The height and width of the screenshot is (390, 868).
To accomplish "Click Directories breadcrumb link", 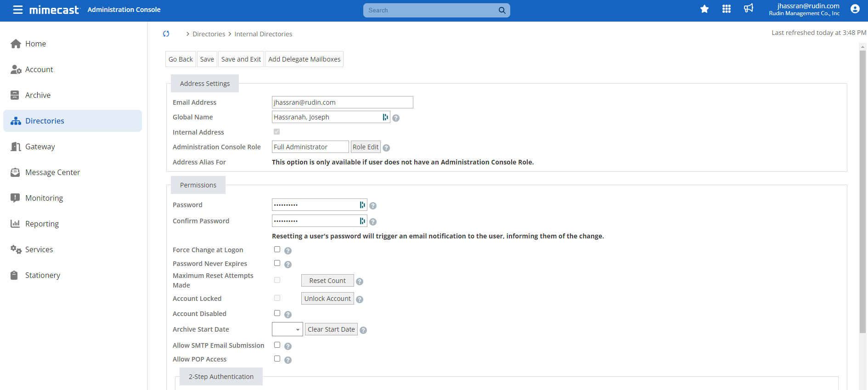I will coord(209,34).
